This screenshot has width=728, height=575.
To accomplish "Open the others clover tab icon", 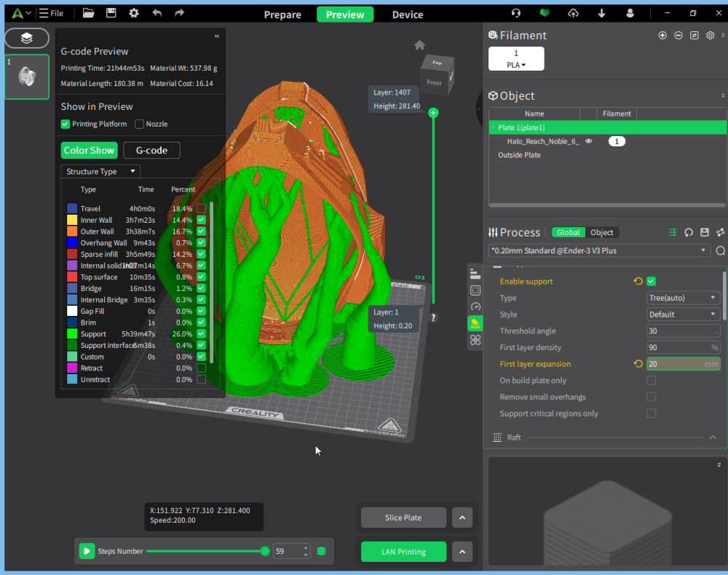I will coord(475,340).
